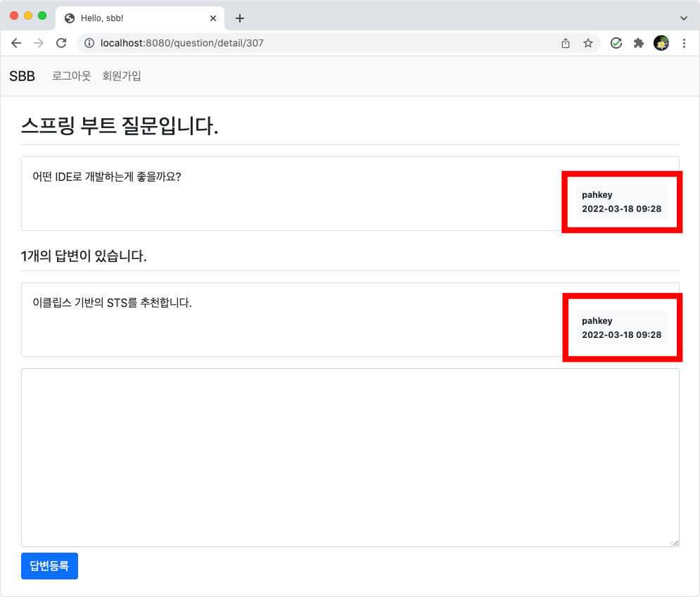Click the address bar URL localhost:8080/question/detail/307

click(182, 43)
